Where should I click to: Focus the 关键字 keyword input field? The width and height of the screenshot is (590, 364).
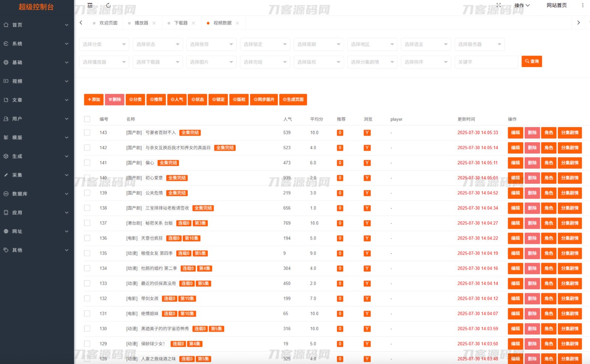(486, 62)
